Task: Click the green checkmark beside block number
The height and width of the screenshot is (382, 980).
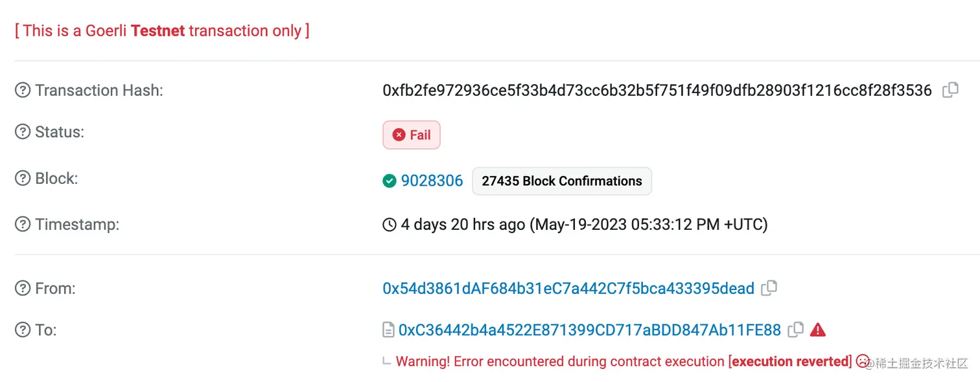Action: click(x=390, y=181)
